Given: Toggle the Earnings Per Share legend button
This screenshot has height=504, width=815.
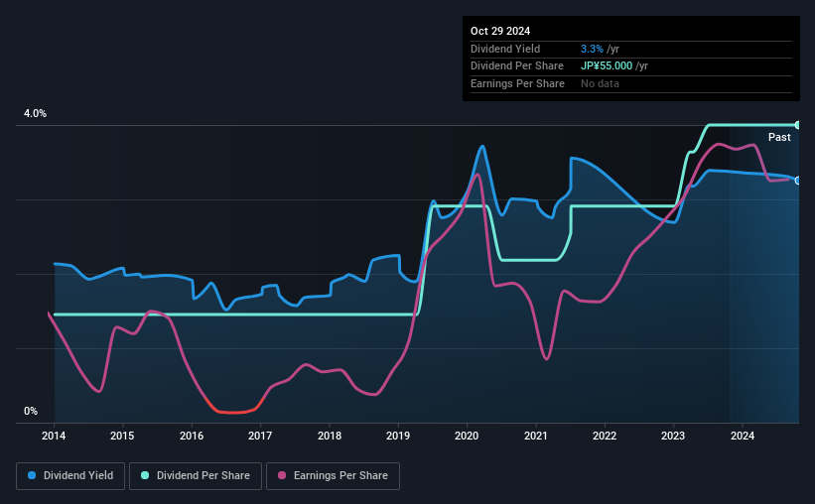Looking at the screenshot, I should pyautogui.click(x=334, y=476).
